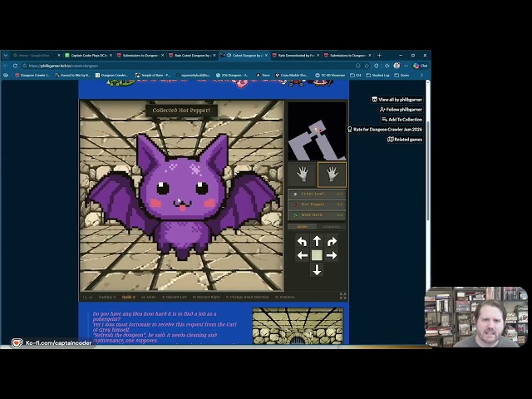This screenshot has height=399, width=532.
Task: Open TIC-80 Showcase bookmark
Action: click(x=330, y=76)
